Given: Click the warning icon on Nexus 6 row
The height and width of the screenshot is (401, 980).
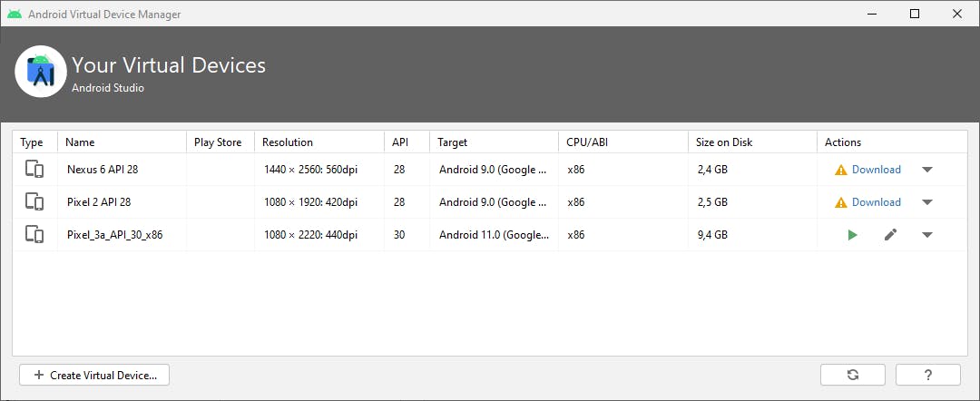Looking at the screenshot, I should [841, 170].
